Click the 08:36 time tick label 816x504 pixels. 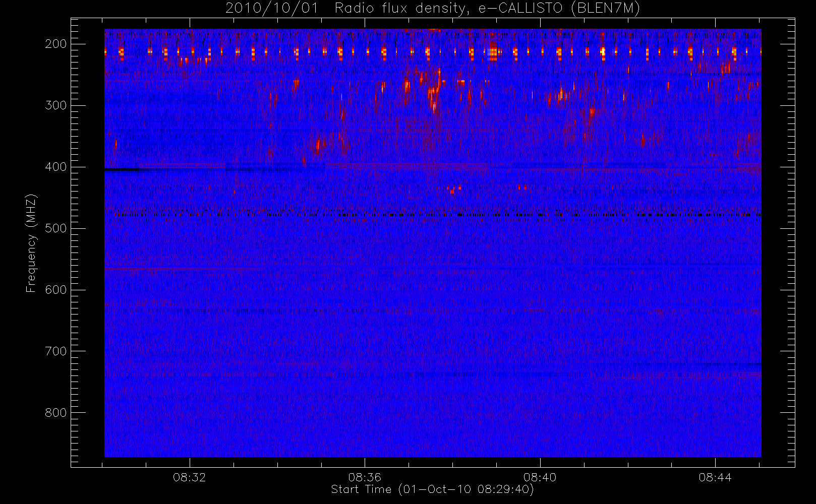tap(365, 477)
